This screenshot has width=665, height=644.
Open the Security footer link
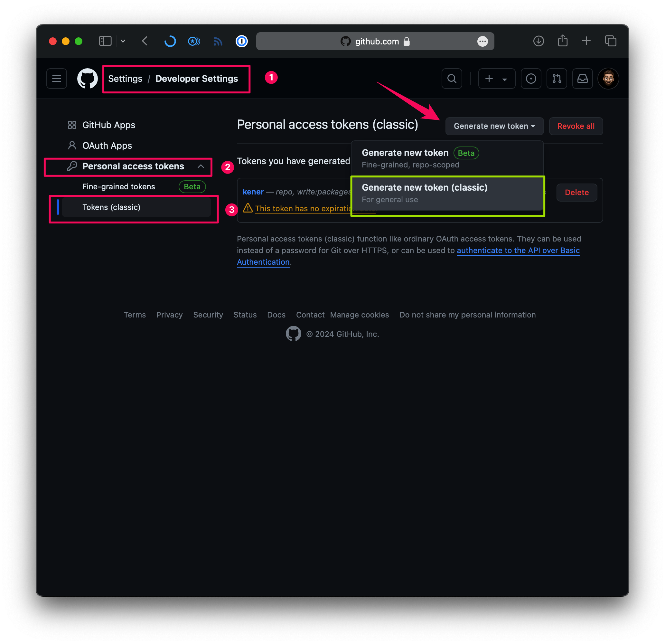click(x=208, y=315)
